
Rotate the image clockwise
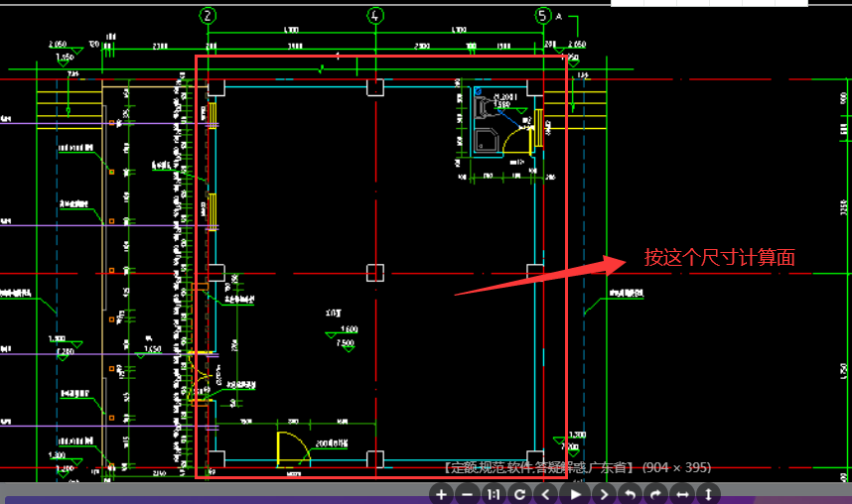pos(655,495)
